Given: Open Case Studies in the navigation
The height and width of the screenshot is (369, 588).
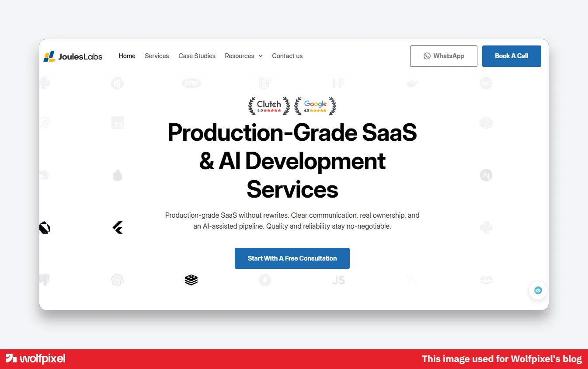Looking at the screenshot, I should coord(197,56).
